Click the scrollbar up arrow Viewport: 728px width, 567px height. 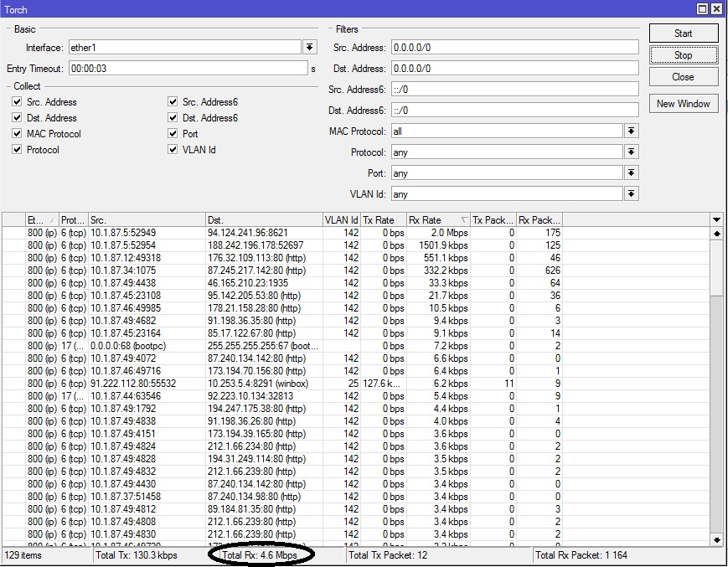pos(717,234)
